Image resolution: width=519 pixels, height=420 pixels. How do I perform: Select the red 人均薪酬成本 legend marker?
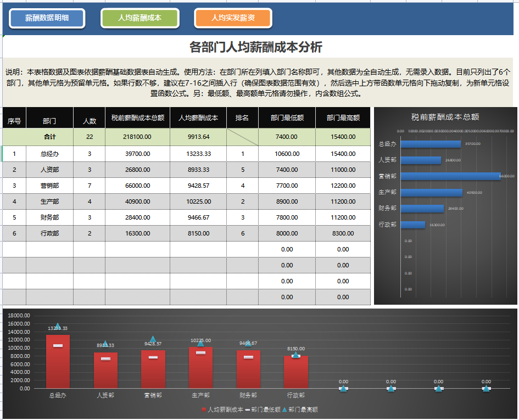(x=204, y=409)
